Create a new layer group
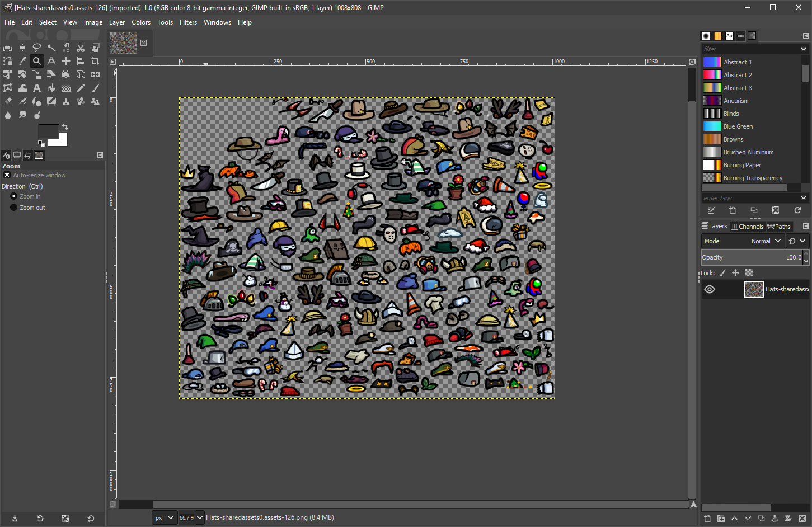 point(721,519)
